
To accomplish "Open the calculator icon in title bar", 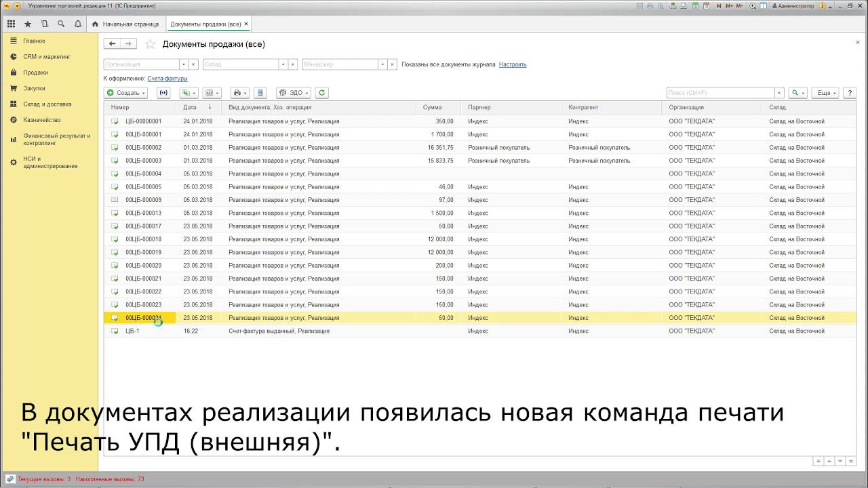I will click(x=695, y=5).
